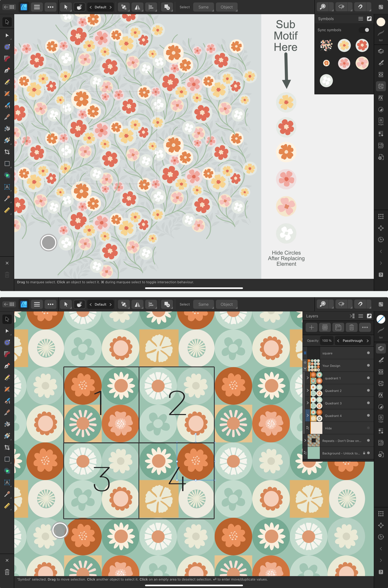Click the Same button in upper toolbar
The image size is (388, 588).
(x=203, y=7)
